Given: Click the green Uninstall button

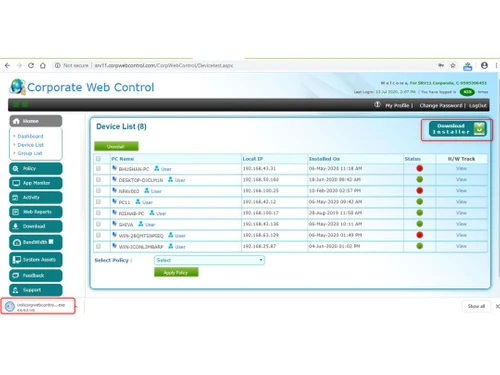Looking at the screenshot, I should [116, 146].
